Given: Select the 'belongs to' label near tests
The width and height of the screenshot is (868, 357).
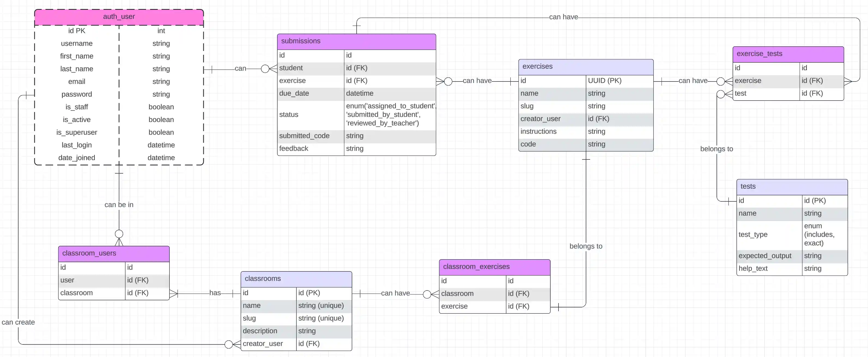Looking at the screenshot, I should 716,149.
